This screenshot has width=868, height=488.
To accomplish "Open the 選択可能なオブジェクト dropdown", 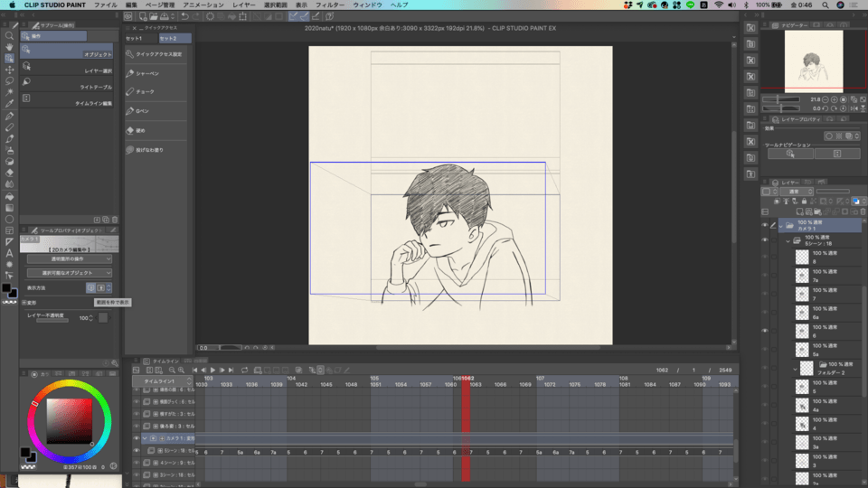I will pyautogui.click(x=69, y=272).
